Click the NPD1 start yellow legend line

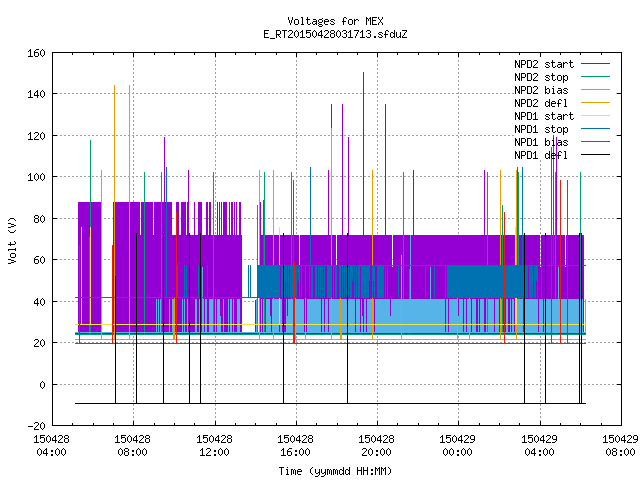coord(595,116)
